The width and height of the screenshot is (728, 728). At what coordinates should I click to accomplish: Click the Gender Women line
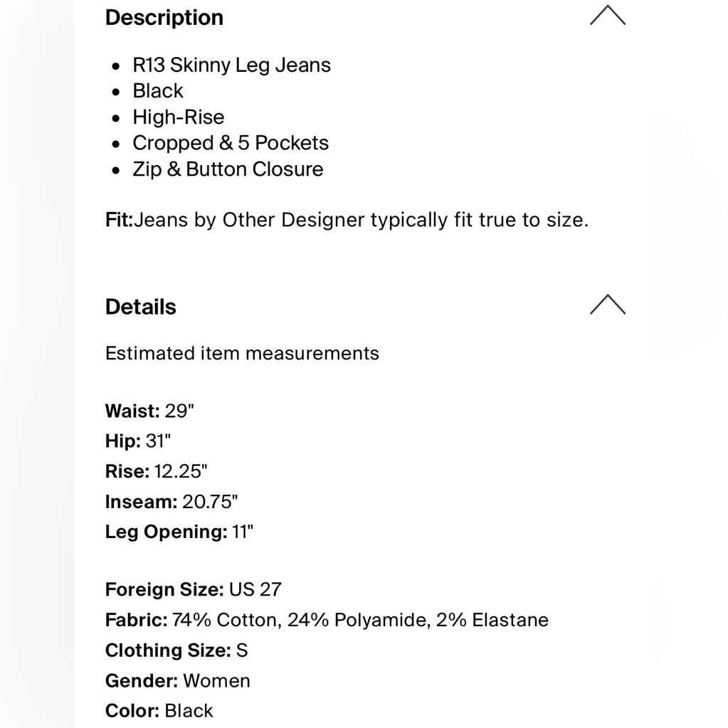(x=178, y=681)
